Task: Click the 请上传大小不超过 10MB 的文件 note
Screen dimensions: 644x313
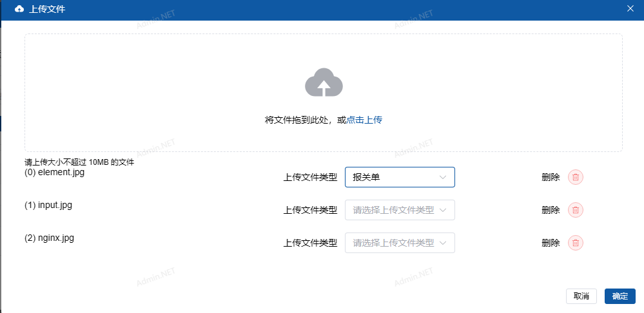Action: pyautogui.click(x=79, y=162)
